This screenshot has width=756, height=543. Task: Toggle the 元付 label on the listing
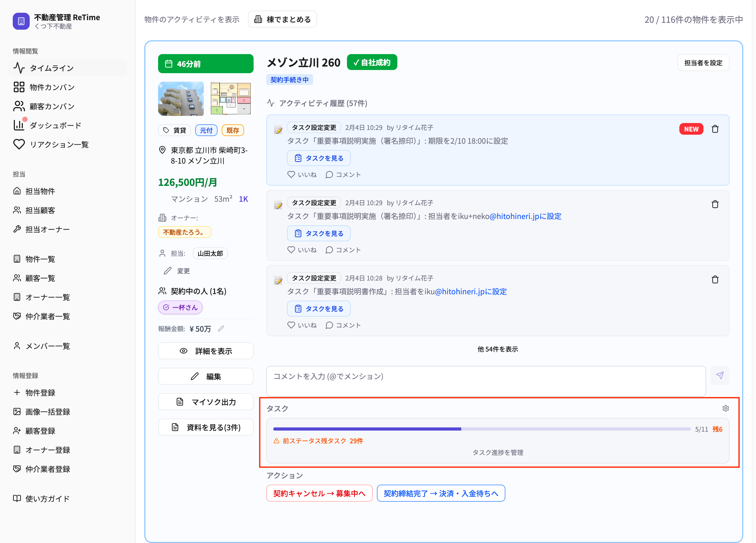206,130
